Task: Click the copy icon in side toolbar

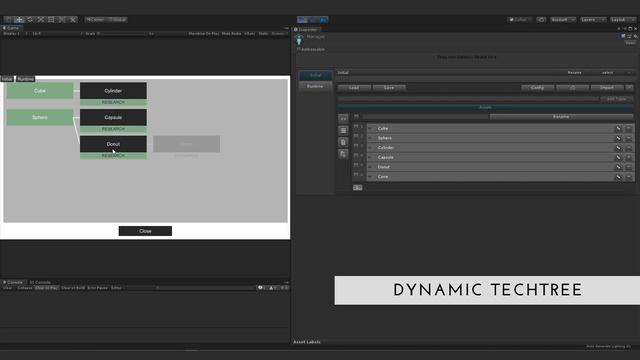Action: 343,142
